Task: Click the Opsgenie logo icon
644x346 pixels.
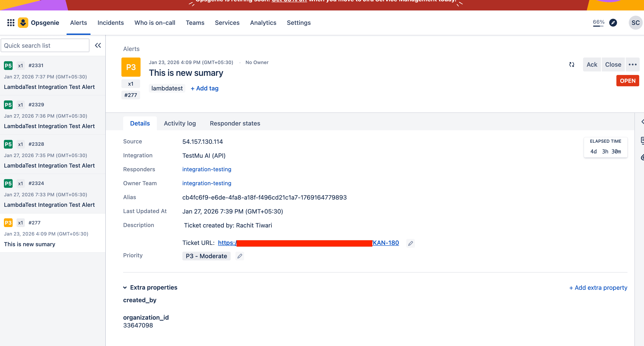Action: point(23,22)
